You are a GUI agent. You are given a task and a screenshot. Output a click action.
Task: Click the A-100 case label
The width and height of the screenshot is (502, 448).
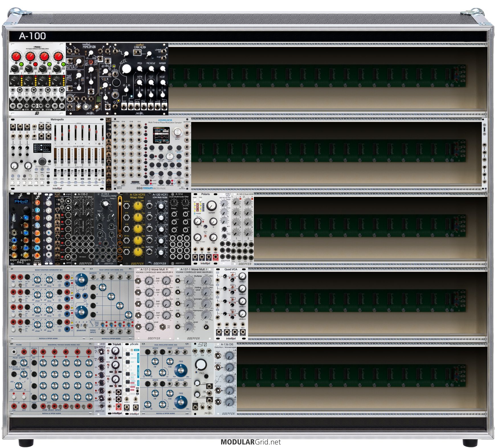click(x=32, y=36)
